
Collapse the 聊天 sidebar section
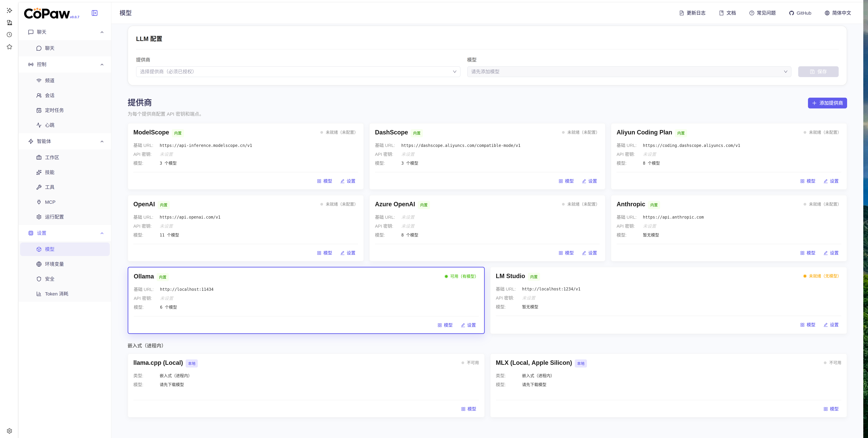[102, 32]
